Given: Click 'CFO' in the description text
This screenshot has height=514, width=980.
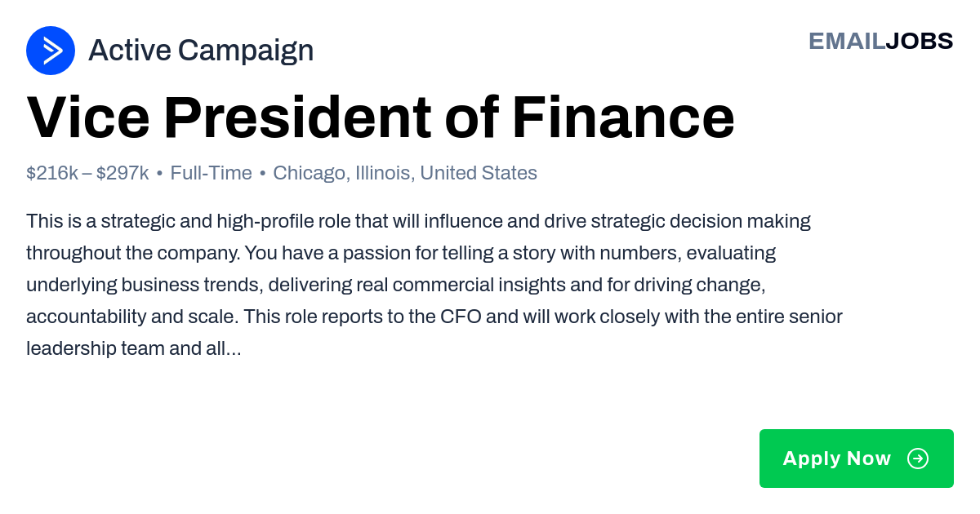Looking at the screenshot, I should click(462, 317).
